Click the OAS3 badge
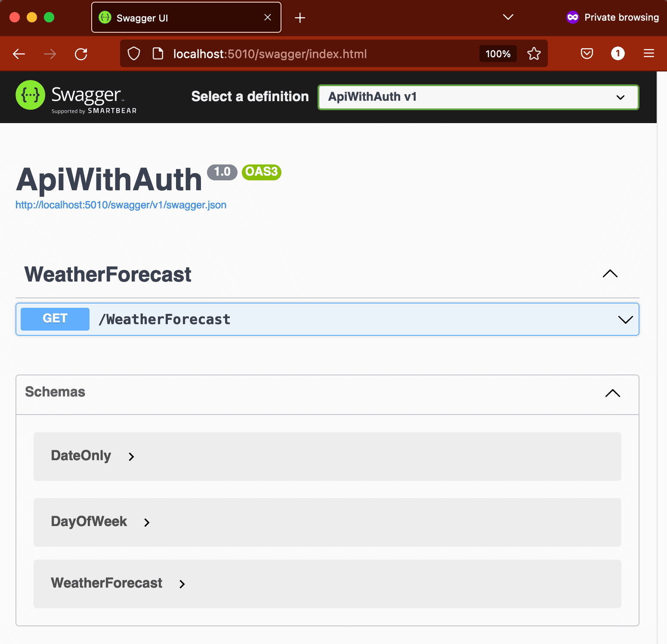Screen dimensions: 667x644 click(262, 172)
